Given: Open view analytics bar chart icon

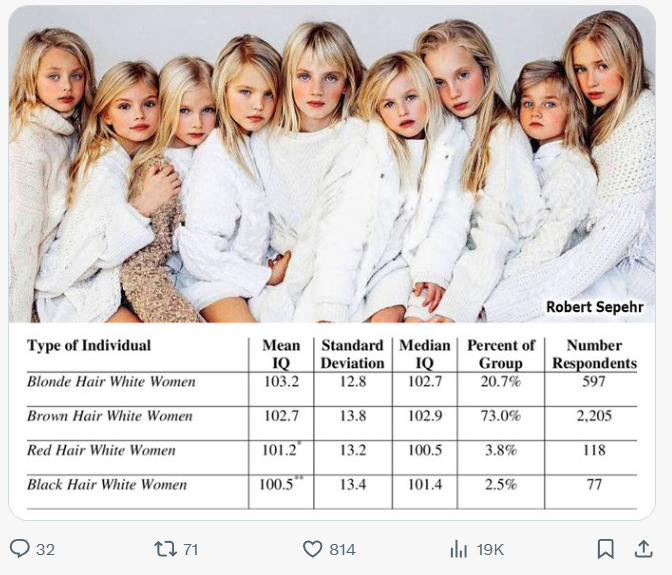Looking at the screenshot, I should tap(459, 549).
